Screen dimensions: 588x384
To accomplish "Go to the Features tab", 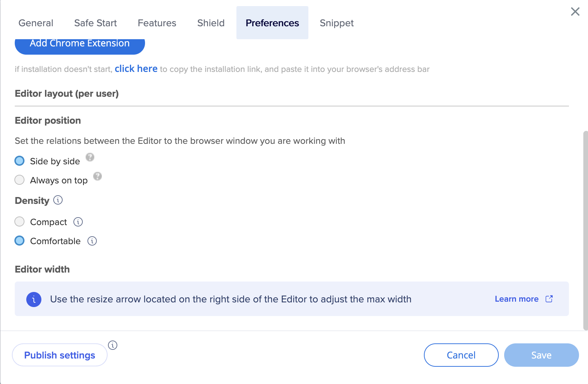I will 157,23.
